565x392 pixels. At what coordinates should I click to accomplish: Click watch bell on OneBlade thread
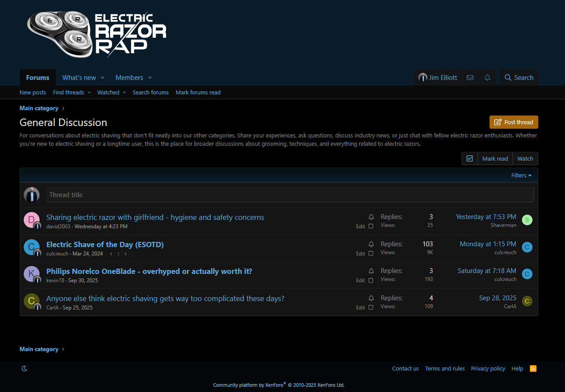click(x=371, y=271)
